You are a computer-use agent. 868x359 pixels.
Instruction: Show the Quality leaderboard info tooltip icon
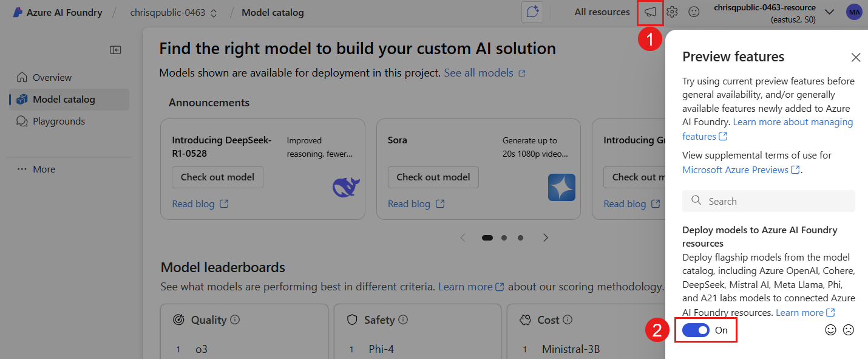tap(235, 320)
